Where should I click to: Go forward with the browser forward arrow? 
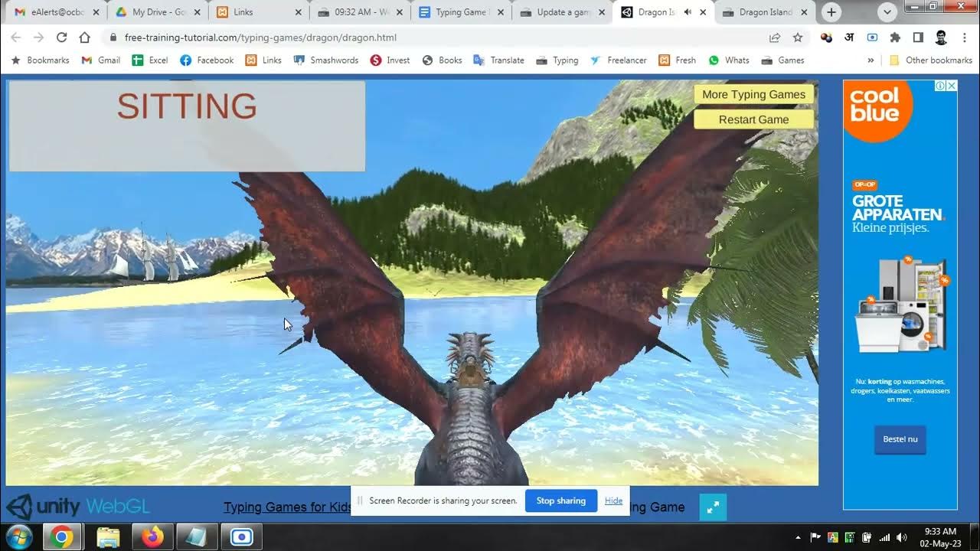pyautogui.click(x=38, y=37)
